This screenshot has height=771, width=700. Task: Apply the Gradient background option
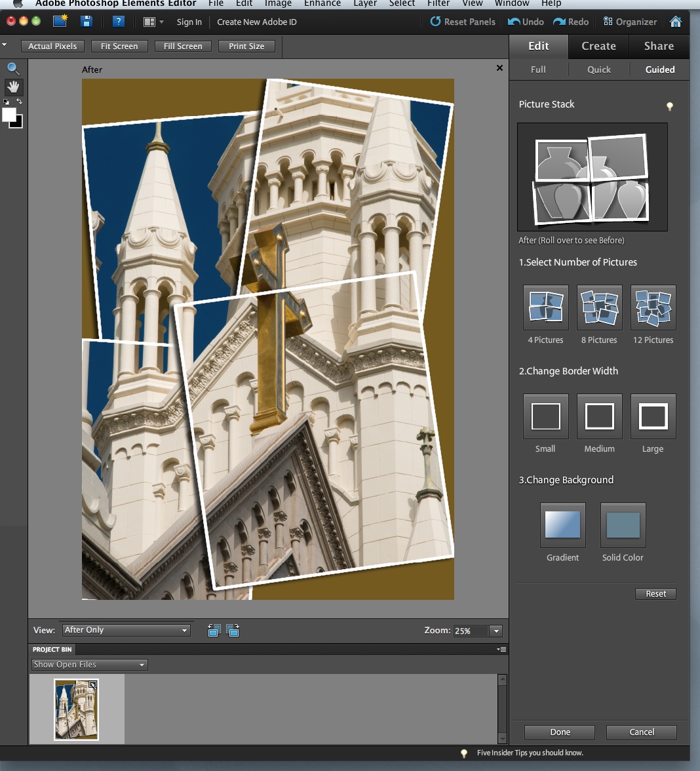pos(562,525)
